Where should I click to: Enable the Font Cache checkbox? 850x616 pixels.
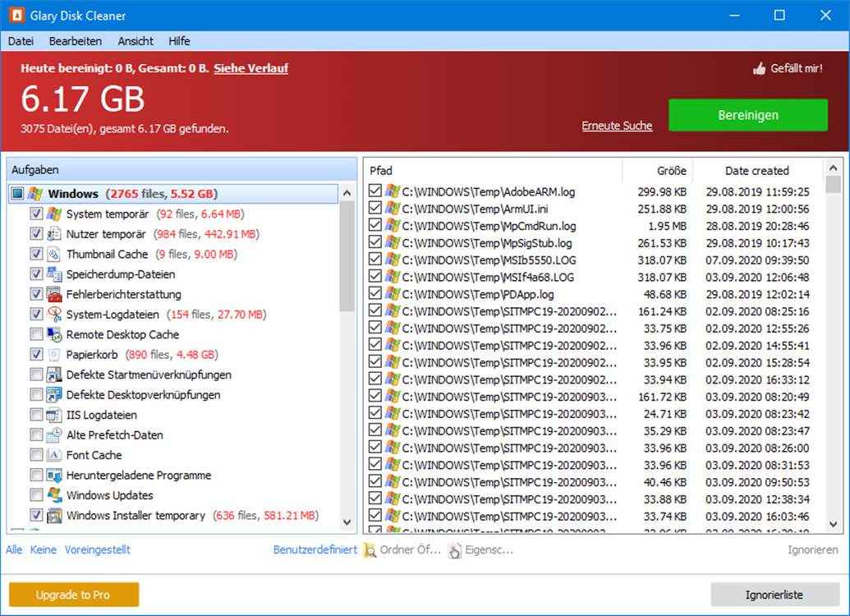[x=36, y=454]
